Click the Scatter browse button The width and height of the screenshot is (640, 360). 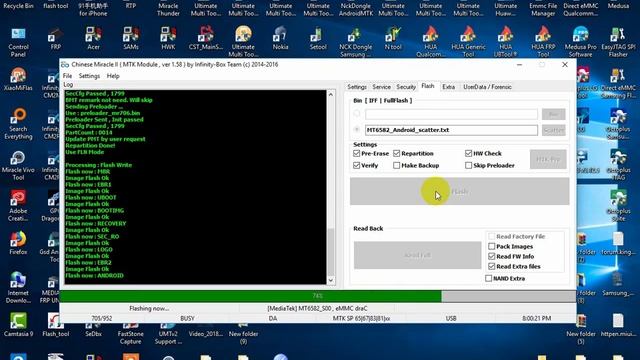553,130
